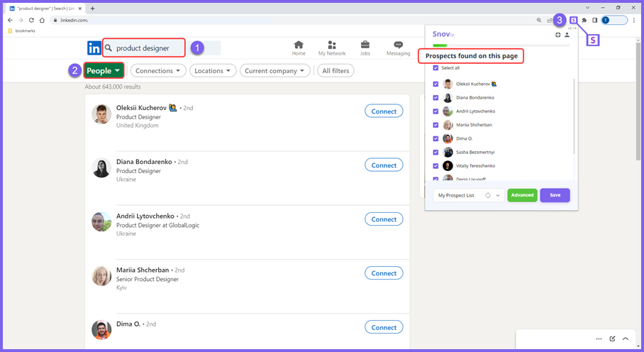Open Diana Bondarenko's profile photo in results
The height and width of the screenshot is (352, 644).
[101, 168]
